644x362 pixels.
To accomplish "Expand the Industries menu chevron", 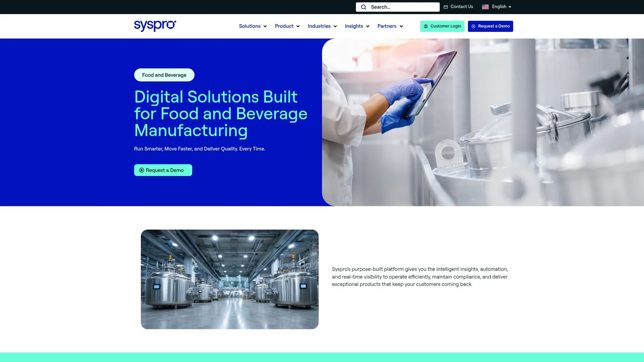I will (335, 26).
